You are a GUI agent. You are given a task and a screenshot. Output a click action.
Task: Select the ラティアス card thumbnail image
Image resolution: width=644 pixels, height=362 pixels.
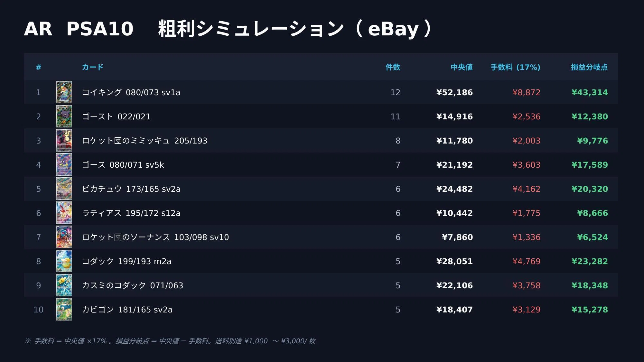coord(64,213)
